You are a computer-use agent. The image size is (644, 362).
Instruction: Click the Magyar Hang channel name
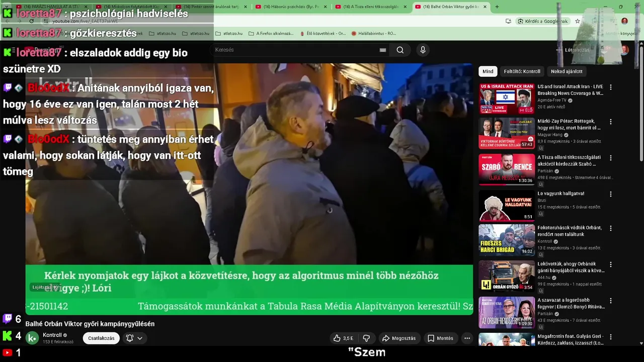click(550, 135)
